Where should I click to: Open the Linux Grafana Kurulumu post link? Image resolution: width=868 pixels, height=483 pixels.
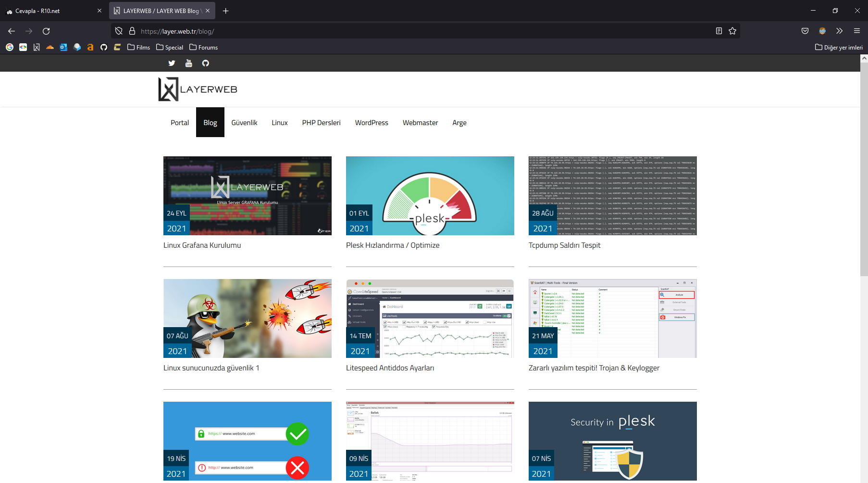tap(202, 245)
